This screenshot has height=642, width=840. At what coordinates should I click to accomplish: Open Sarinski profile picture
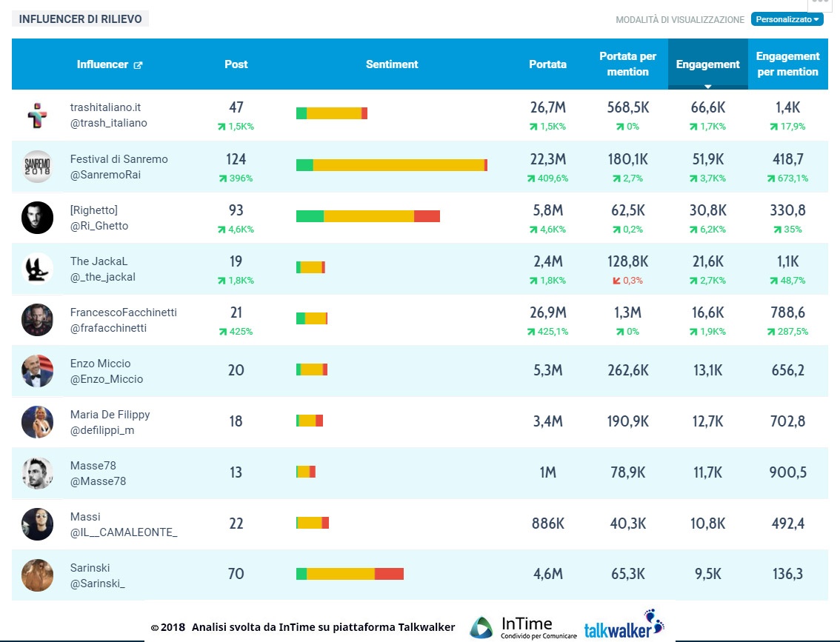(38, 575)
